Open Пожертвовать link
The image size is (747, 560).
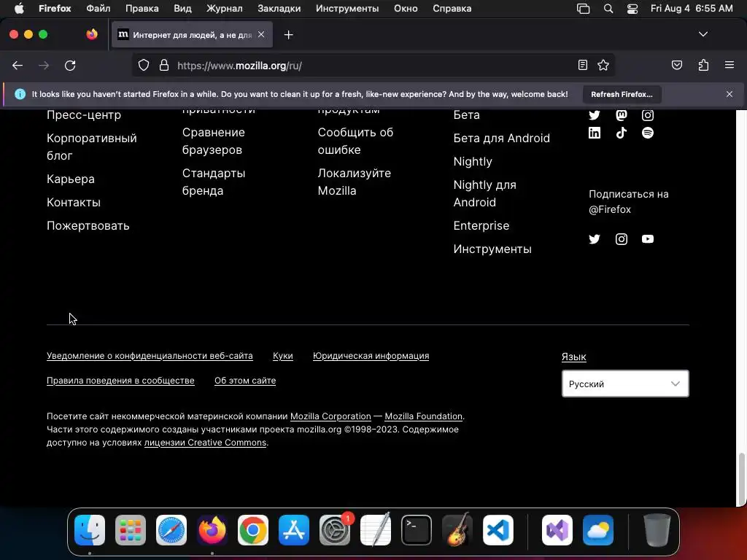[88, 226]
